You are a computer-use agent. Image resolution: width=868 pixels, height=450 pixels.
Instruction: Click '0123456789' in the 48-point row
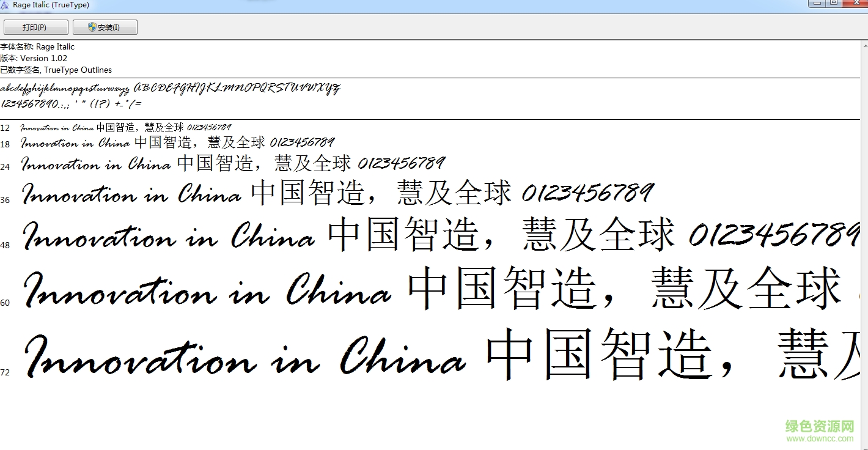774,235
